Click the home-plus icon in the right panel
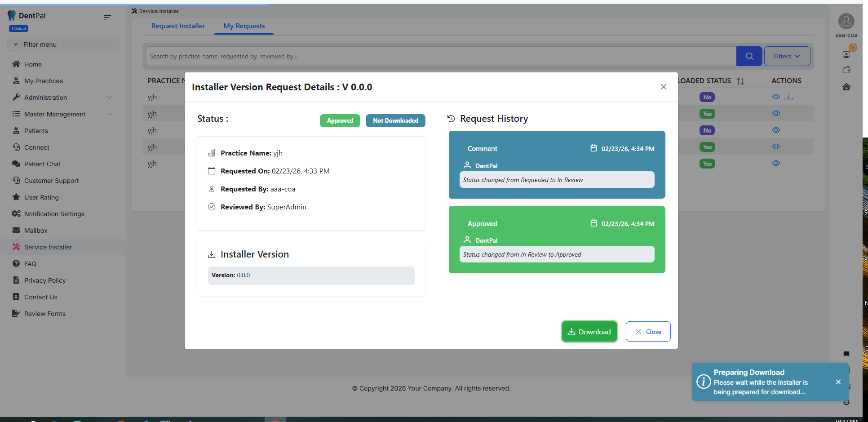 coord(846,87)
